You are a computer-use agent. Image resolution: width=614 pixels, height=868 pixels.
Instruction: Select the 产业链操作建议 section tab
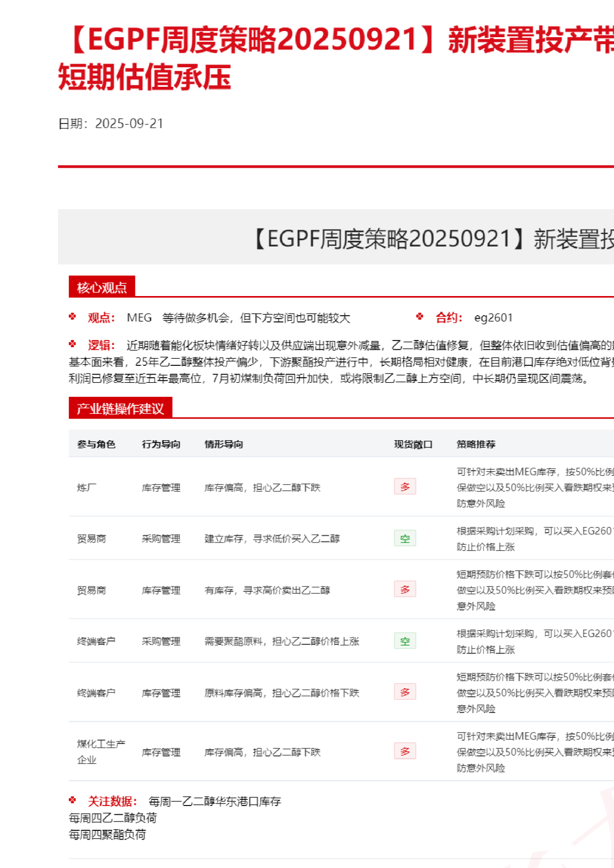pyautogui.click(x=120, y=409)
